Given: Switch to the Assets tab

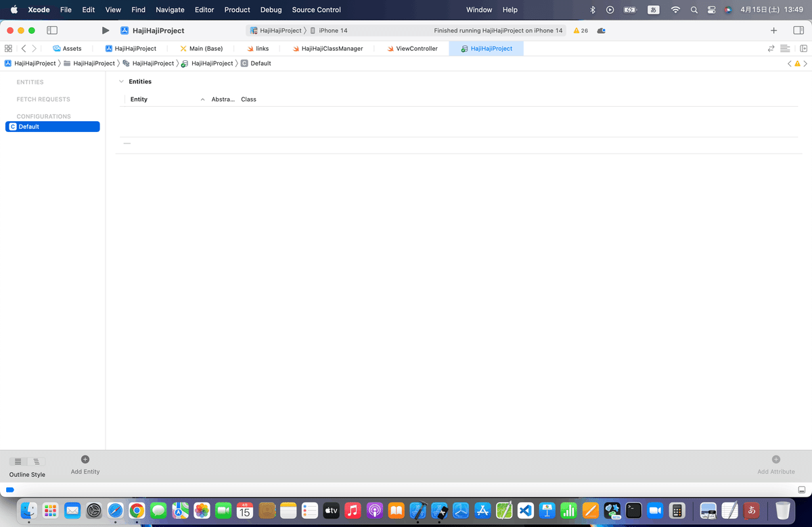Looking at the screenshot, I should tap(67, 49).
